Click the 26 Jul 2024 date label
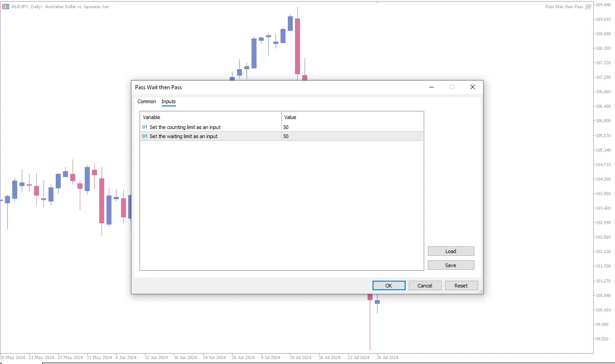Screen dimensions: 615x364 [387, 358]
